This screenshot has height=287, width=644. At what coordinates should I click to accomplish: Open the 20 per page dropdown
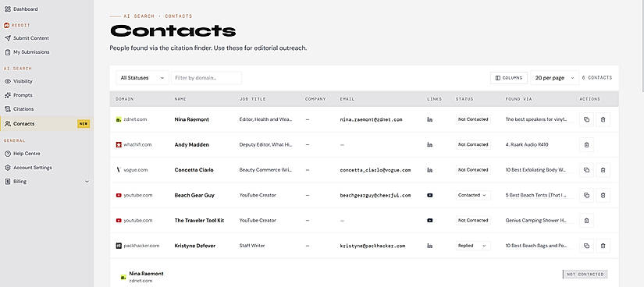(x=554, y=78)
